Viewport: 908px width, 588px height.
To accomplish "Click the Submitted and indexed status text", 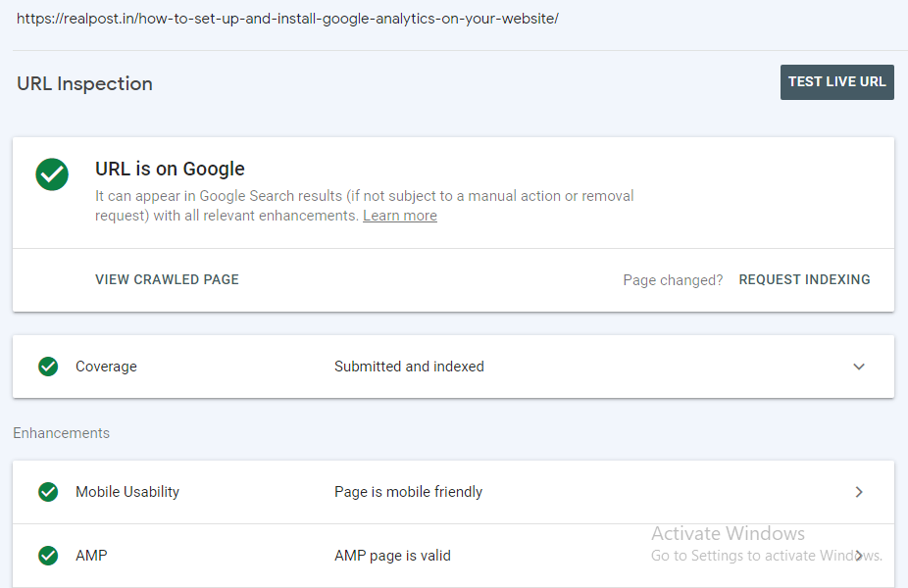I will [x=409, y=367].
